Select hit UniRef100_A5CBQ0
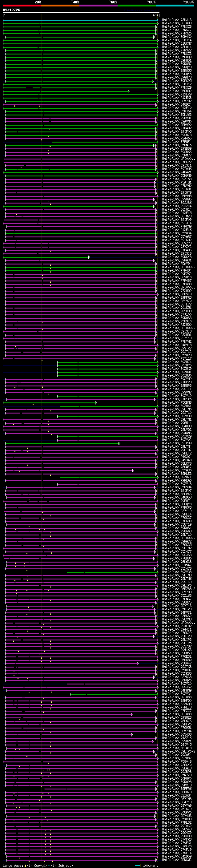This screenshot has width=197, height=868. 177,57
